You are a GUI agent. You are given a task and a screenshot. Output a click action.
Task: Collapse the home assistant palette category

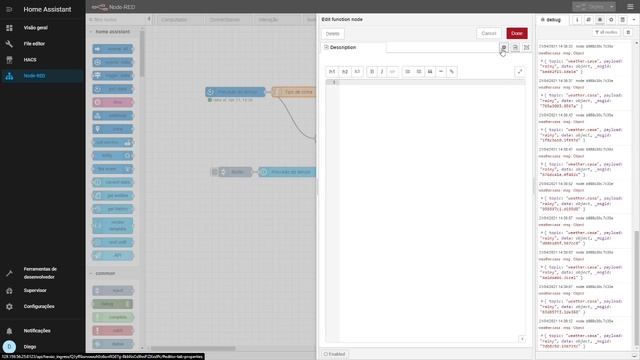tap(112, 32)
